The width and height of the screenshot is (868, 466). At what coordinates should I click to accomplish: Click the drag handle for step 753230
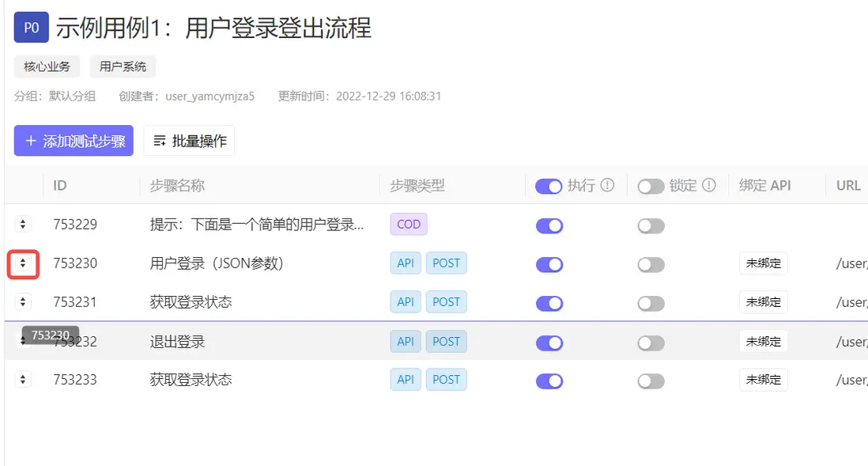23,263
